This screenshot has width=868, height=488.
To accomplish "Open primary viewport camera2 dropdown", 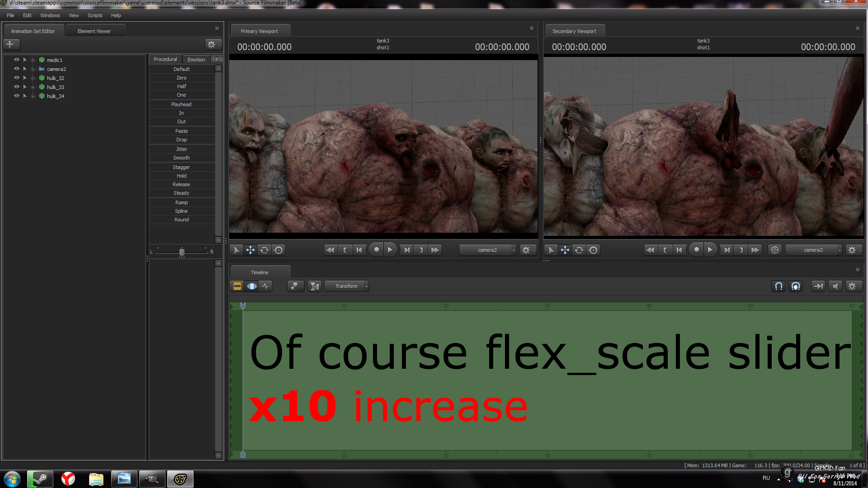I will click(x=487, y=250).
